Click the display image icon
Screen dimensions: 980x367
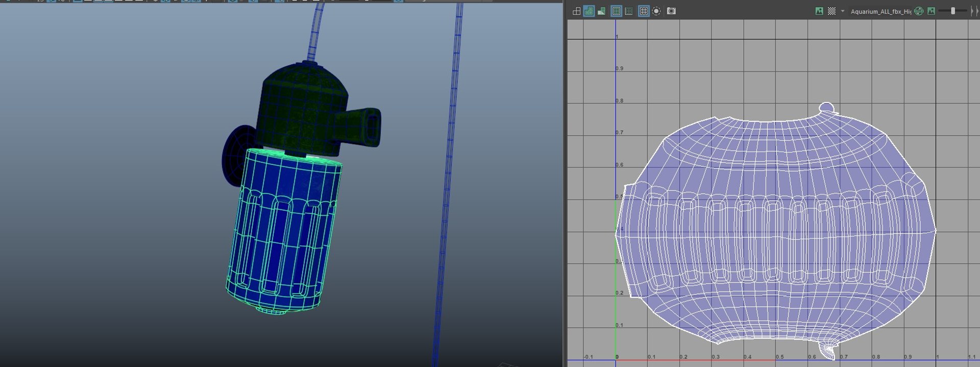(x=819, y=11)
